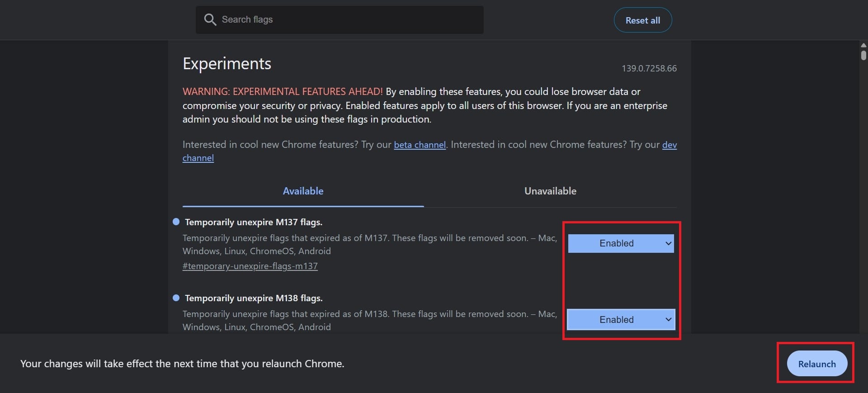This screenshot has width=868, height=393.
Task: Click the 'WARNING: EXPERIMENTAL FEATURES AHEAD!' text
Action: 283,91
